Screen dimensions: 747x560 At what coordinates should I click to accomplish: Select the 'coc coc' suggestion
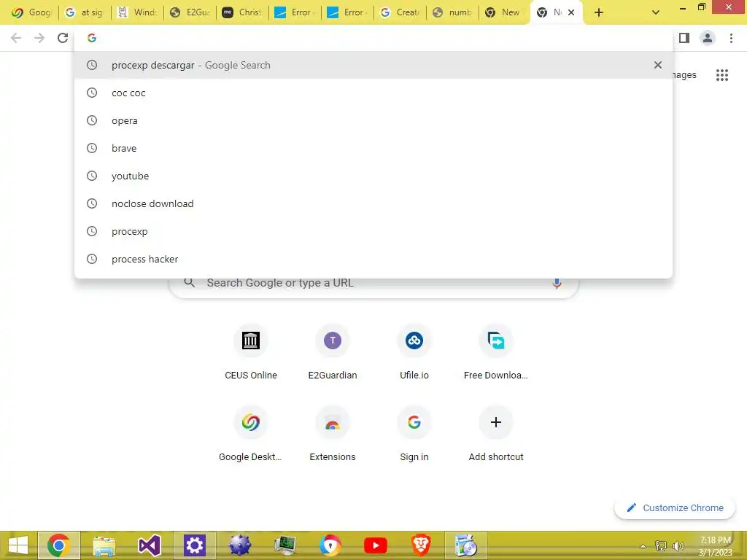coord(373,93)
